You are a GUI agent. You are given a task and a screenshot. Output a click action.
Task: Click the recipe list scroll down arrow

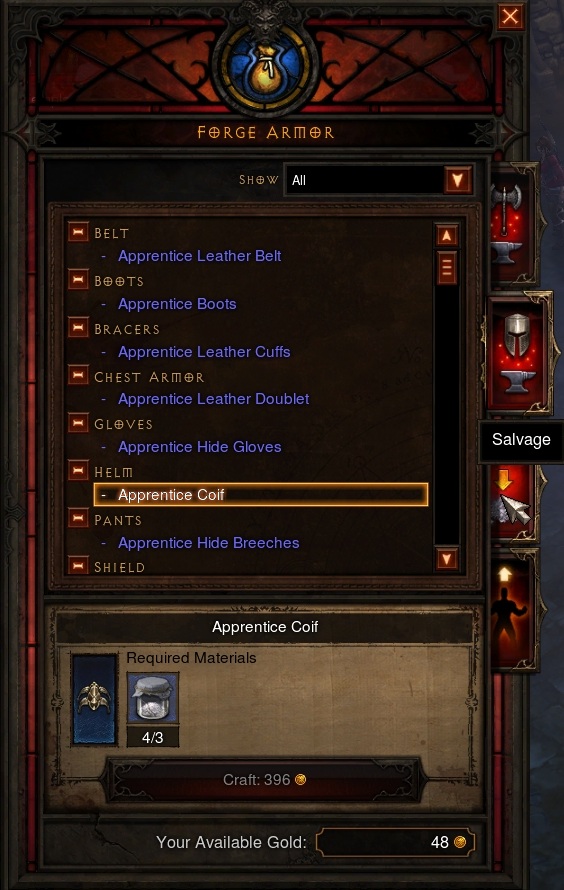coord(447,559)
